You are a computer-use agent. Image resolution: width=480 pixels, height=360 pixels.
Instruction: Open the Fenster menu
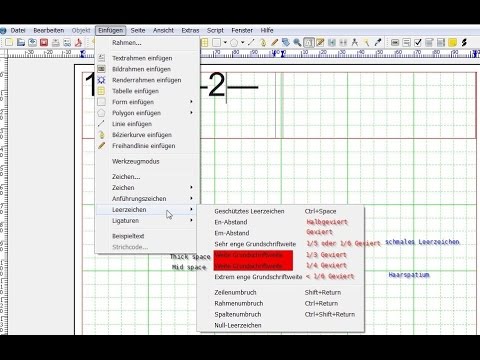242,30
